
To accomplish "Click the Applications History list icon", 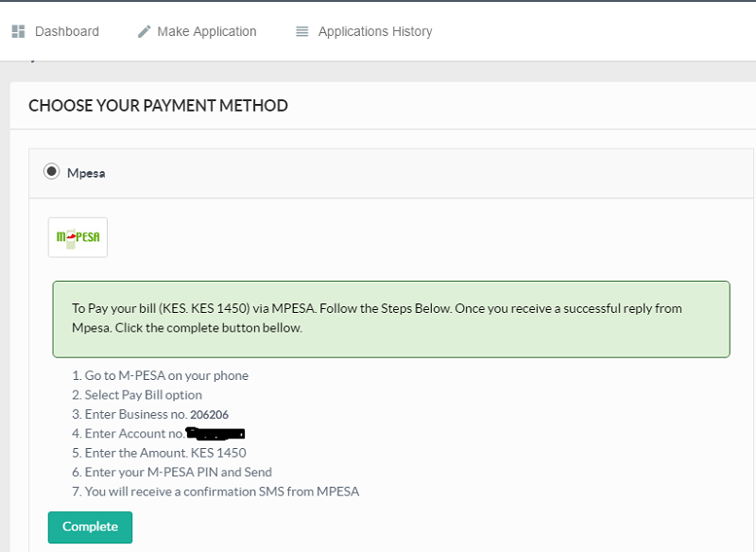I will [x=301, y=31].
